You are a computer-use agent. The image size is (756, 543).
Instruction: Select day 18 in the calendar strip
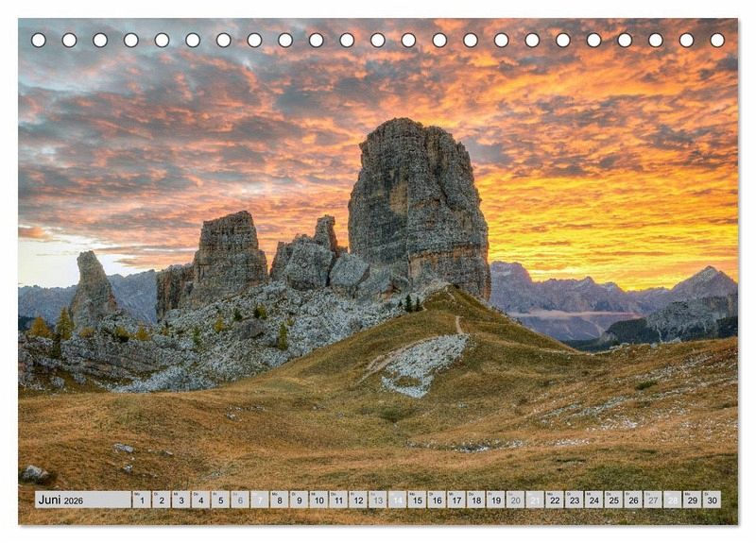(476, 500)
